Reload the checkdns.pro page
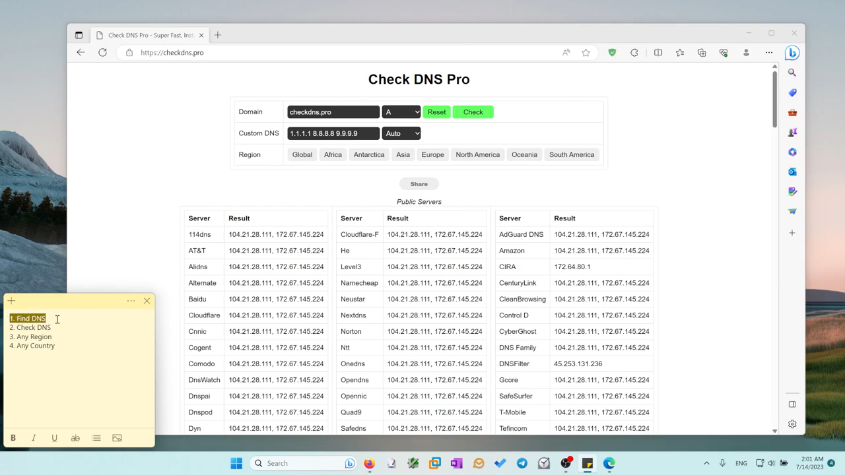Viewport: 845px width, 475px height. 102,52
